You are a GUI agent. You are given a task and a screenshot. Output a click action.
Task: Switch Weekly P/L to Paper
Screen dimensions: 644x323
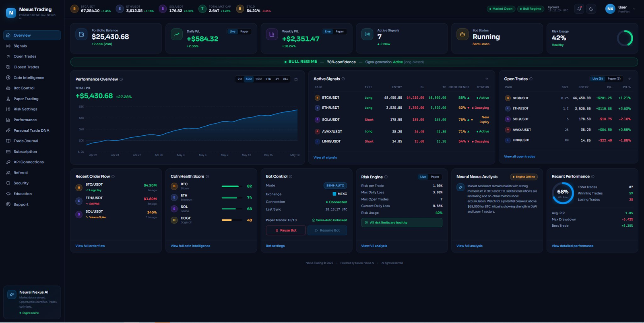click(x=340, y=31)
